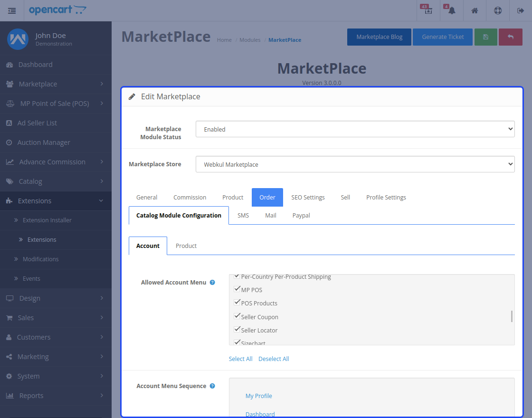
Task: Click the Marketplace Blog button
Action: click(x=380, y=37)
